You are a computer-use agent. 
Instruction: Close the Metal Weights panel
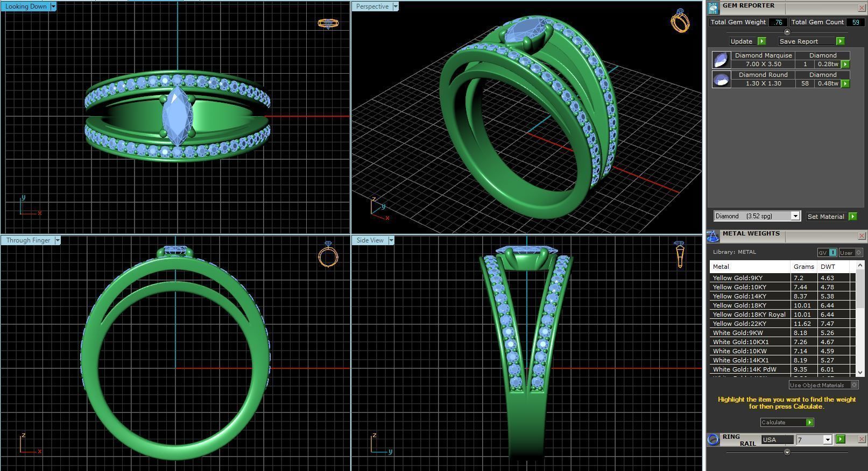tap(861, 236)
